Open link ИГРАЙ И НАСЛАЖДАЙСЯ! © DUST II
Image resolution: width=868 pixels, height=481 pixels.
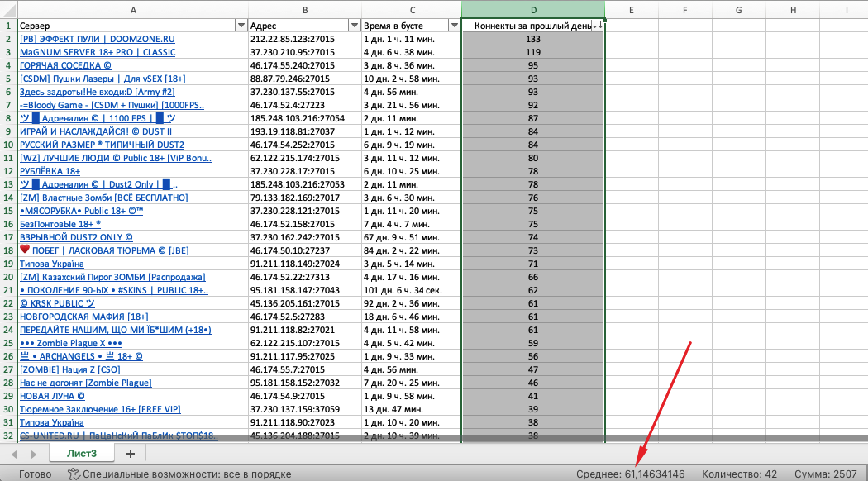click(96, 131)
